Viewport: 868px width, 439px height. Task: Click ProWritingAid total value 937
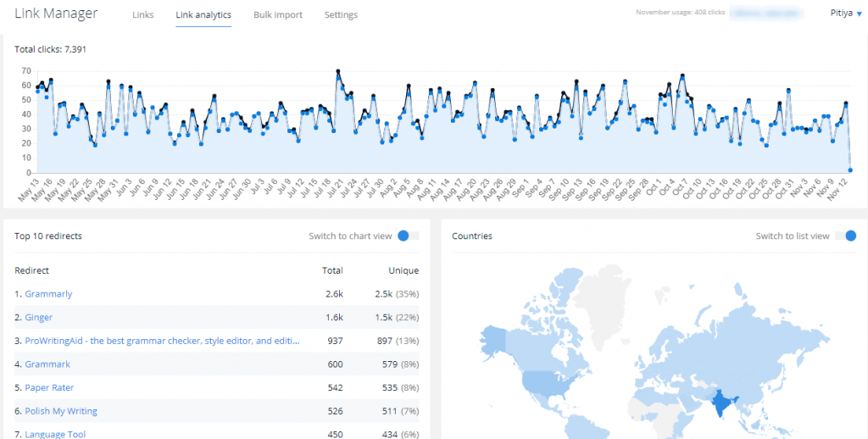335,341
